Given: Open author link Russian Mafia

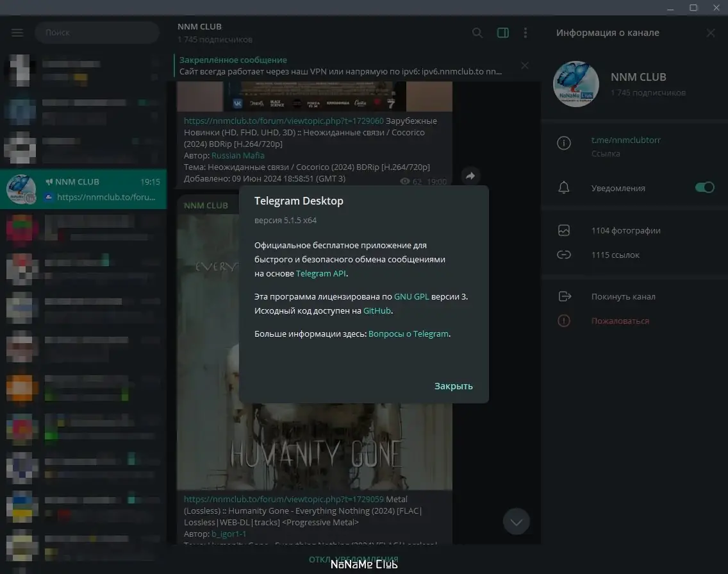Looking at the screenshot, I should coord(238,155).
